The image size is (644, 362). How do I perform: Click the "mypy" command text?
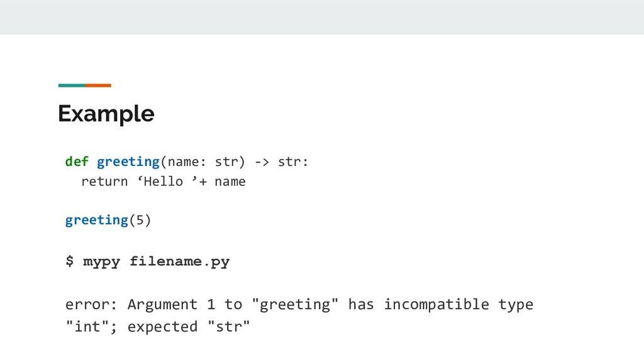click(x=103, y=261)
